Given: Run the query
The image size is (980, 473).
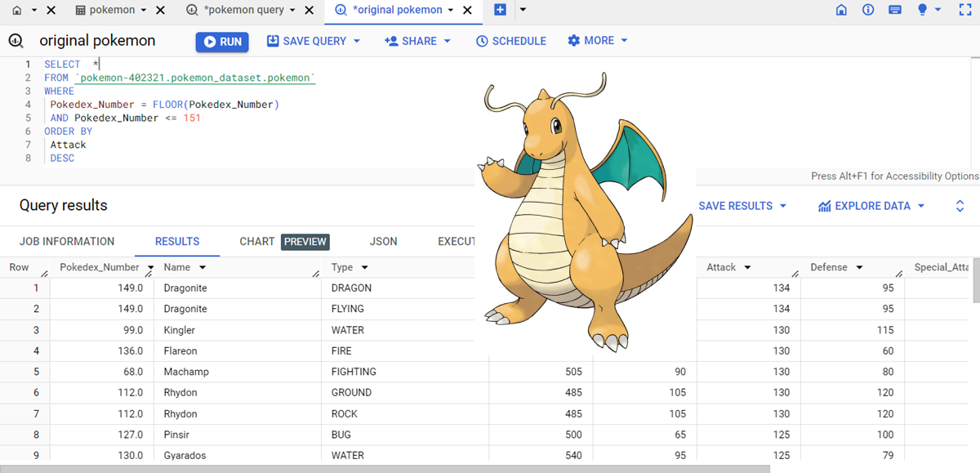Looking at the screenshot, I should 222,42.
